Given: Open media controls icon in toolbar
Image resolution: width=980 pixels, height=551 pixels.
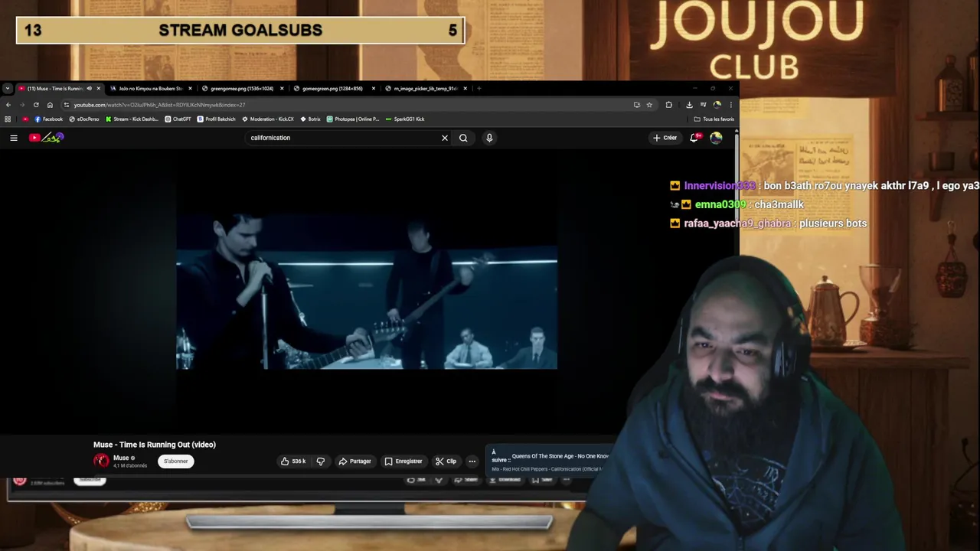Looking at the screenshot, I should pos(703,105).
